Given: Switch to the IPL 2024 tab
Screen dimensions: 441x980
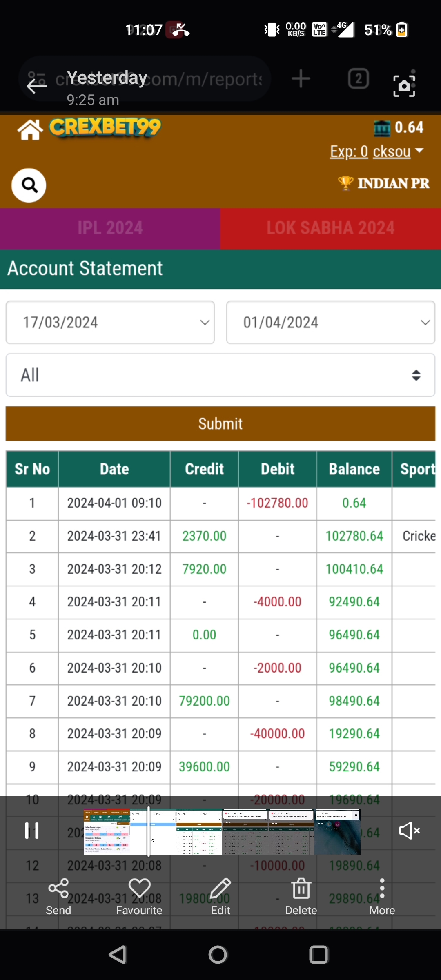Looking at the screenshot, I should pyautogui.click(x=110, y=228).
